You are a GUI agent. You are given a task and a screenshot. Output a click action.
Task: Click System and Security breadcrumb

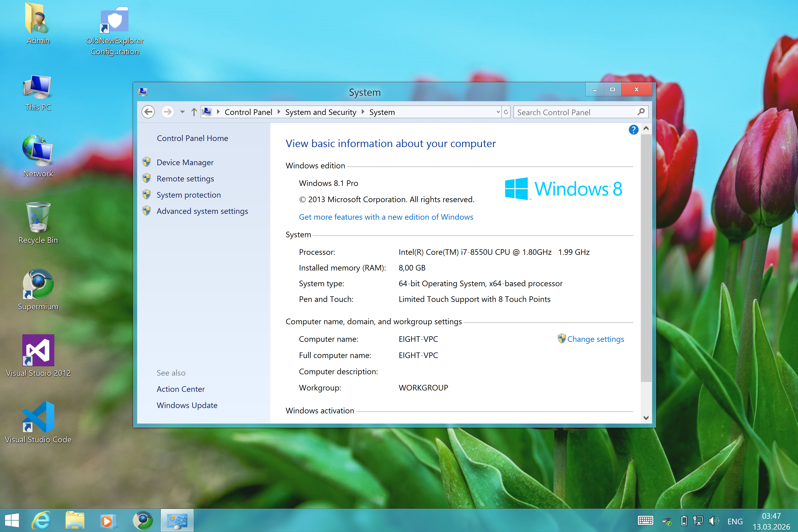click(321, 112)
